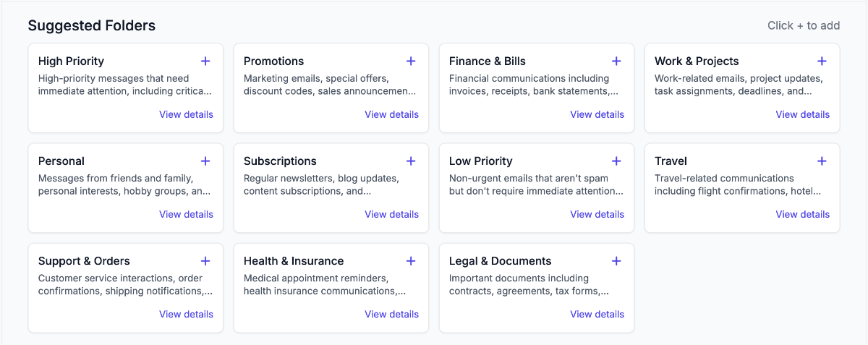Viewport: 868px width, 345px height.
Task: Open View details for Support & Orders
Action: (186, 314)
